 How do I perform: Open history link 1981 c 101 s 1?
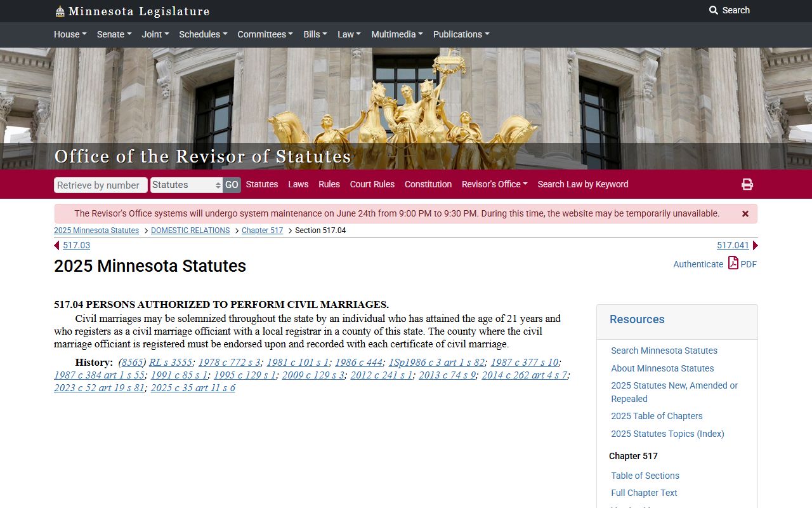pos(298,363)
